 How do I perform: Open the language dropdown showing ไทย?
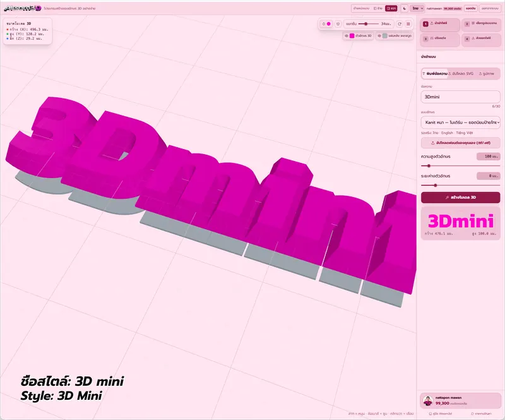tap(418, 8)
